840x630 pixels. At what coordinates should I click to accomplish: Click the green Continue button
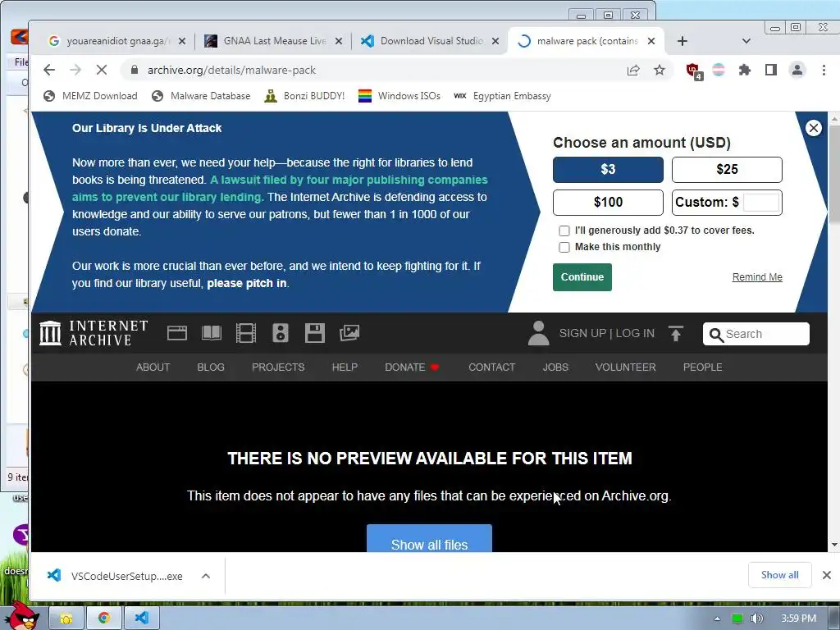(x=582, y=277)
